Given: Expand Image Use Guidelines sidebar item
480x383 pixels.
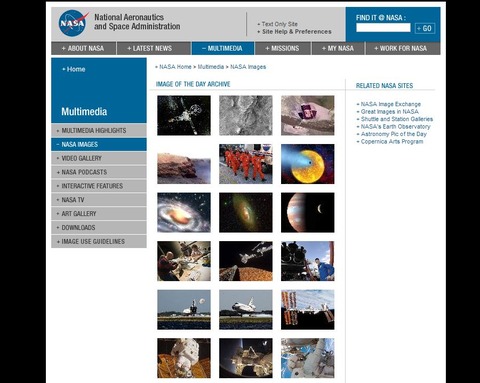Looking at the screenshot, I should (x=99, y=241).
